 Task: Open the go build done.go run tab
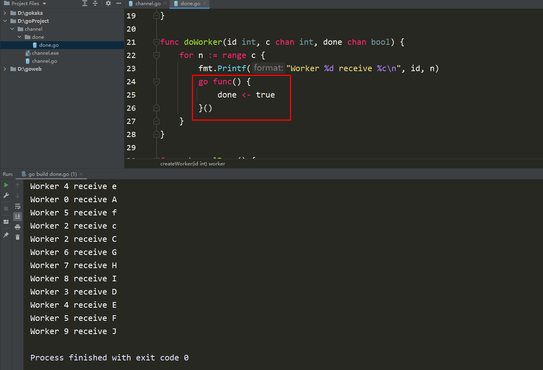[x=52, y=174]
